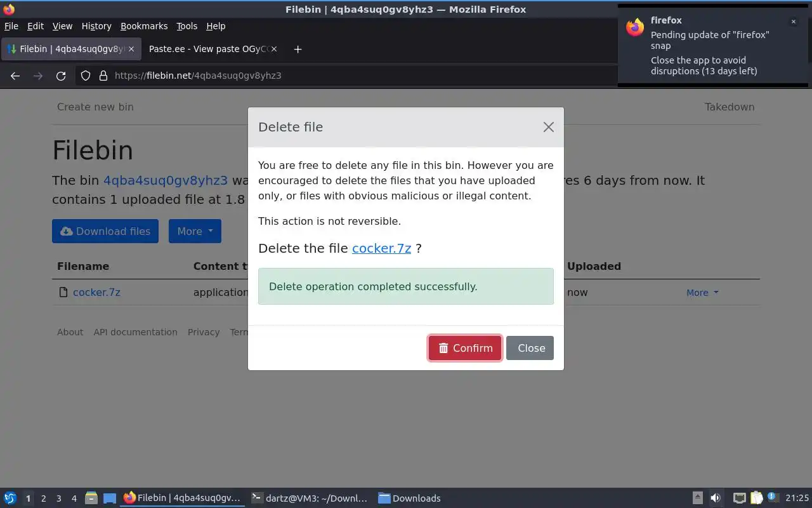812x508 pixels.
Task: Open the bin 4qba4suq0gv8yhz3 link
Action: click(x=166, y=180)
